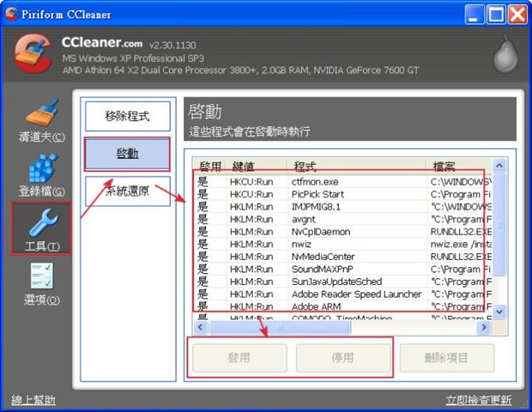Screen dimensions: 532x412
Task: Click the v2.30.1130 version text
Action: 172,45
